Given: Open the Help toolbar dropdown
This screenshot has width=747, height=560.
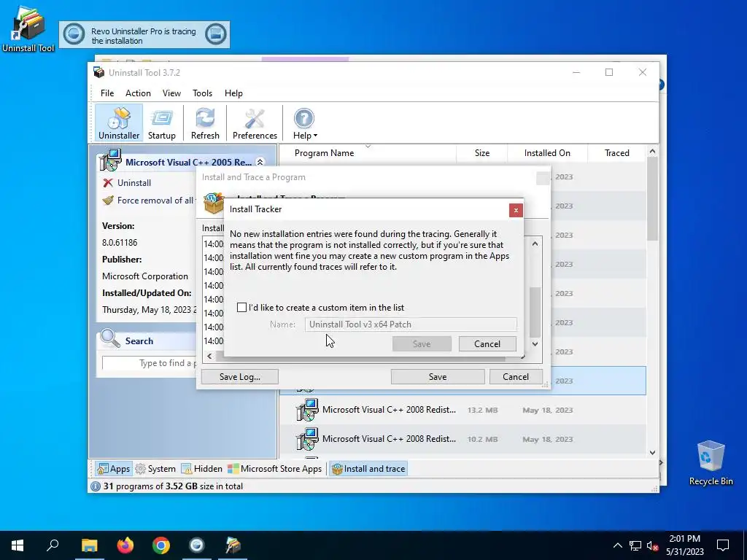Looking at the screenshot, I should click(304, 122).
